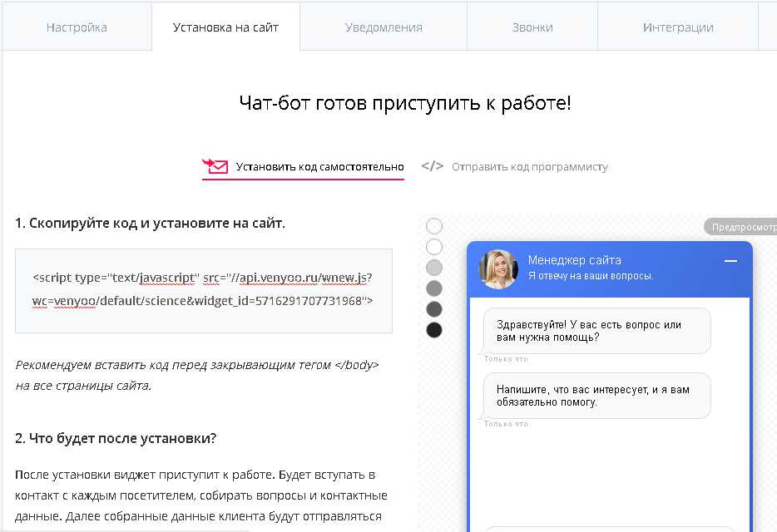The width and height of the screenshot is (777, 532).
Task: Pick the dark gray color swatch
Action: click(x=434, y=309)
